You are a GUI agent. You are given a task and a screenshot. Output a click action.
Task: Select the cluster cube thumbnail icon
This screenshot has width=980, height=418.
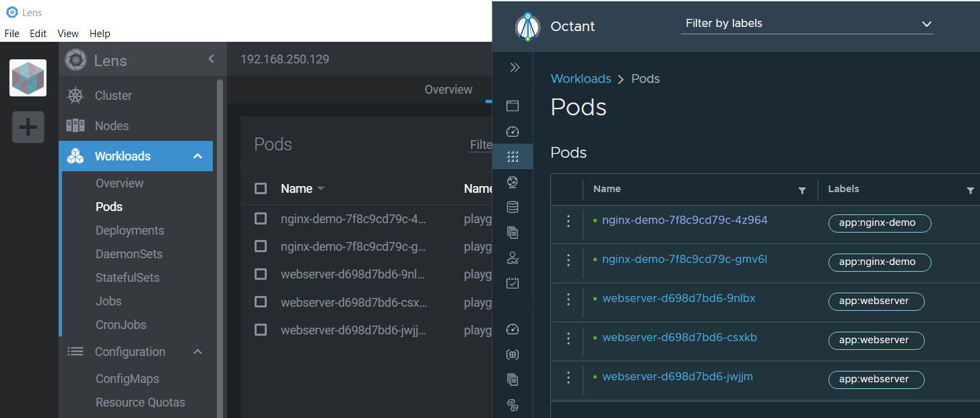[x=28, y=78]
